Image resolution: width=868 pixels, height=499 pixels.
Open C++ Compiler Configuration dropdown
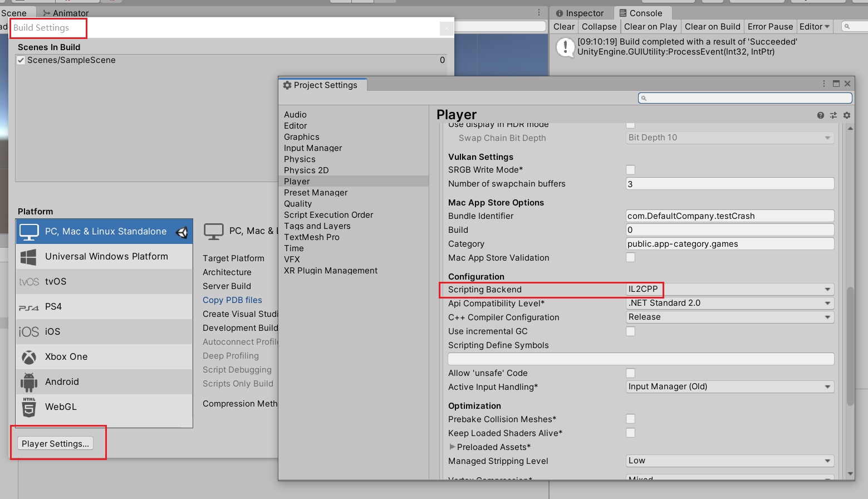click(x=730, y=317)
